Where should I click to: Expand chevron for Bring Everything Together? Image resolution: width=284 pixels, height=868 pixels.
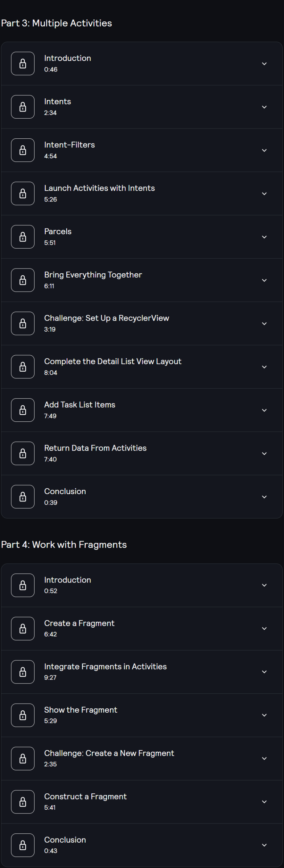(264, 280)
